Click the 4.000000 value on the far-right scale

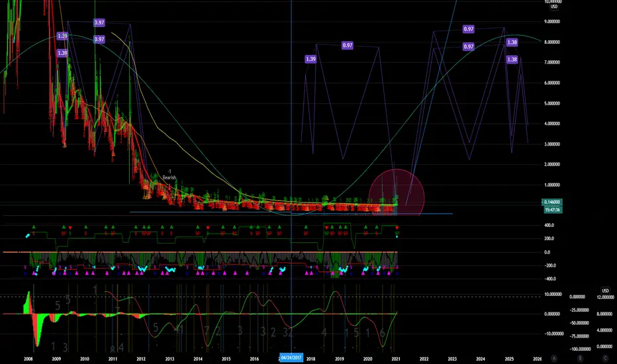(604, 330)
